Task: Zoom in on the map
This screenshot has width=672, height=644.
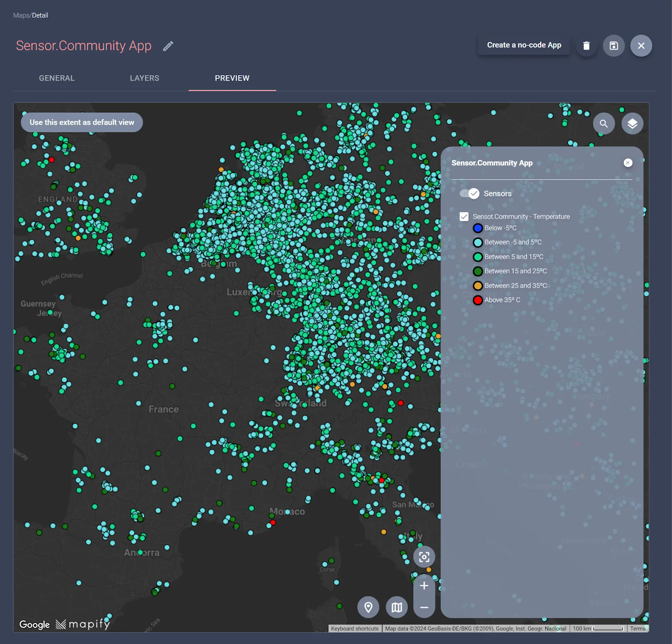Action: [x=424, y=586]
